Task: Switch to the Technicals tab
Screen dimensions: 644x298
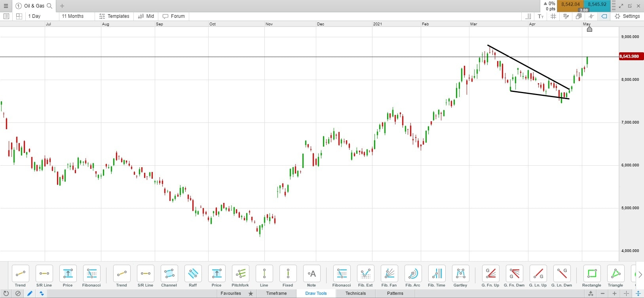Action: click(x=355, y=293)
